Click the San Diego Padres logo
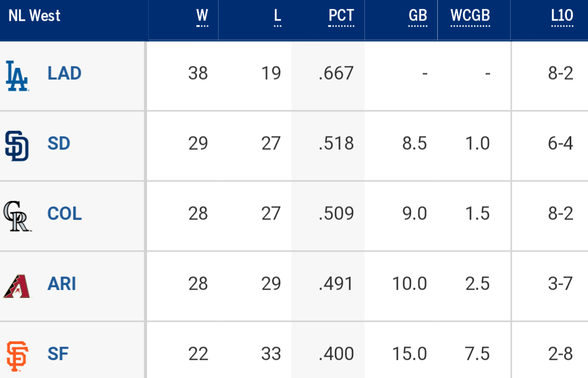Viewport: 588px width, 378px height. [x=17, y=146]
